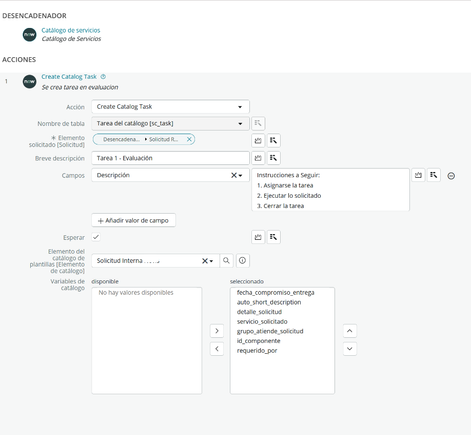Open data pill picker for Breve descripción

point(273,158)
